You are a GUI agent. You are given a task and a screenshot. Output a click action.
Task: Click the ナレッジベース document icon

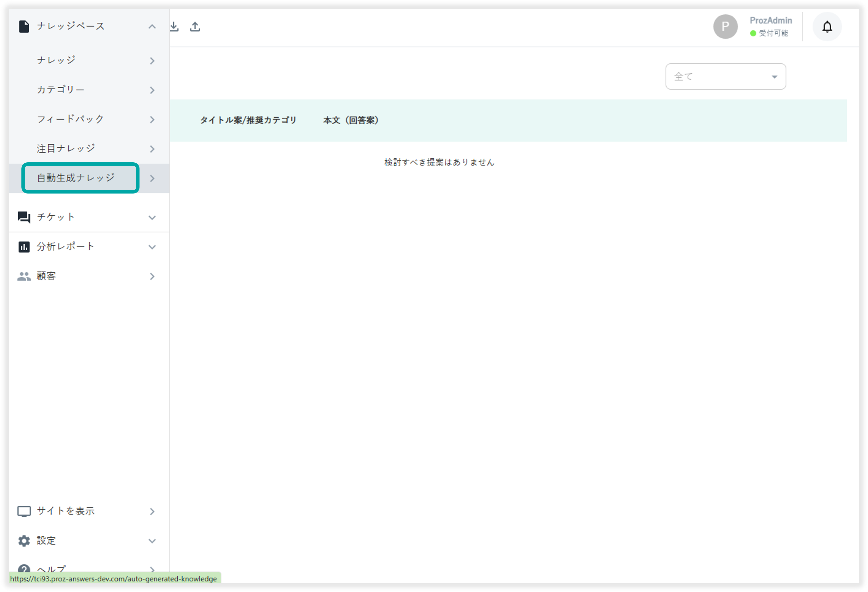point(24,26)
